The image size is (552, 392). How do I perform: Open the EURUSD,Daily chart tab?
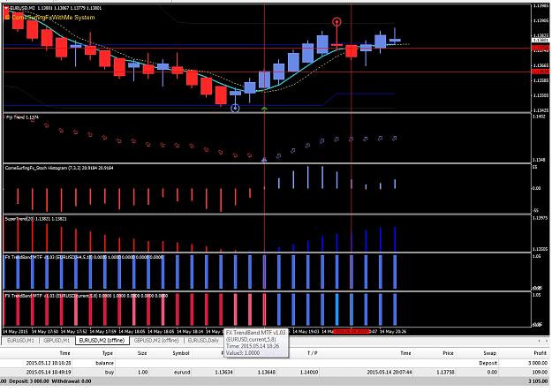tap(203, 341)
